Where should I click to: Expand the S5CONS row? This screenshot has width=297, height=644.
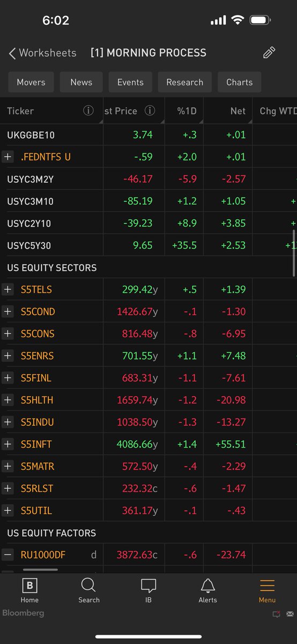8,334
